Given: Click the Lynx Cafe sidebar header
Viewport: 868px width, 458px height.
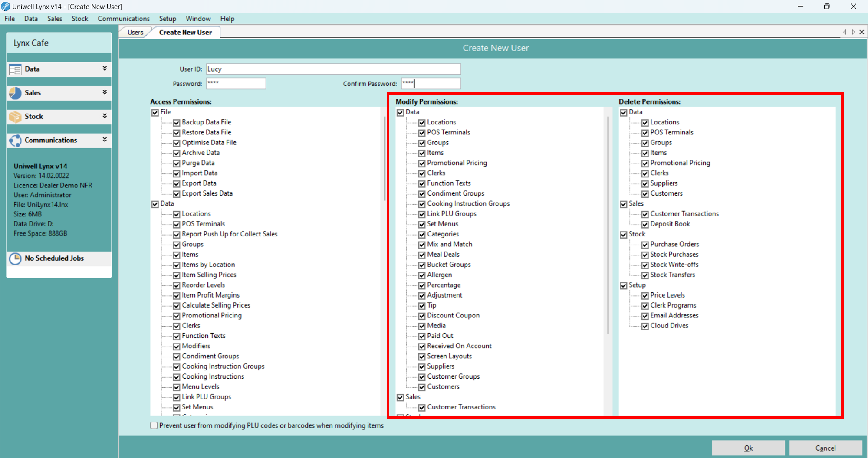Looking at the screenshot, I should 59,43.
